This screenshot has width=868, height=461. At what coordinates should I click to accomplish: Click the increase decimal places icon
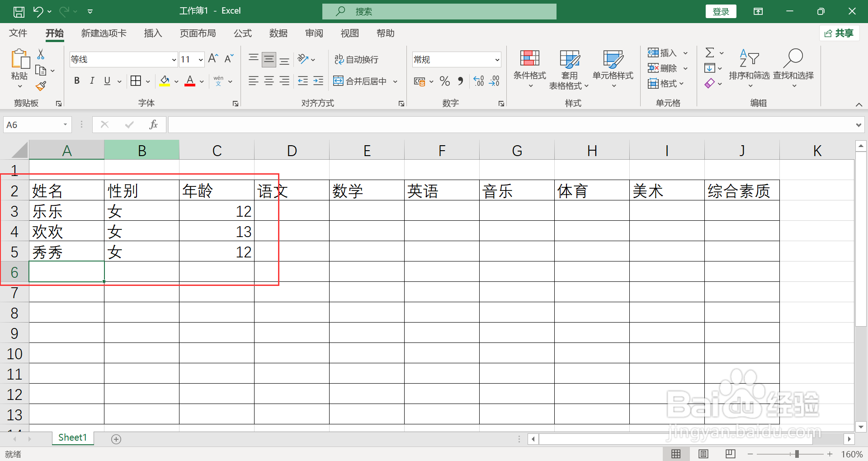click(479, 81)
